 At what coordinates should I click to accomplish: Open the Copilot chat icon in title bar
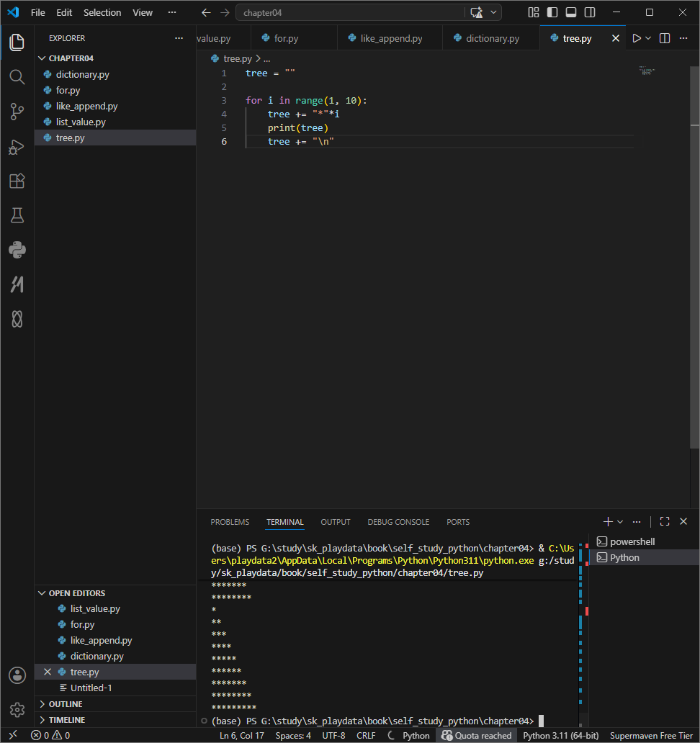point(476,13)
